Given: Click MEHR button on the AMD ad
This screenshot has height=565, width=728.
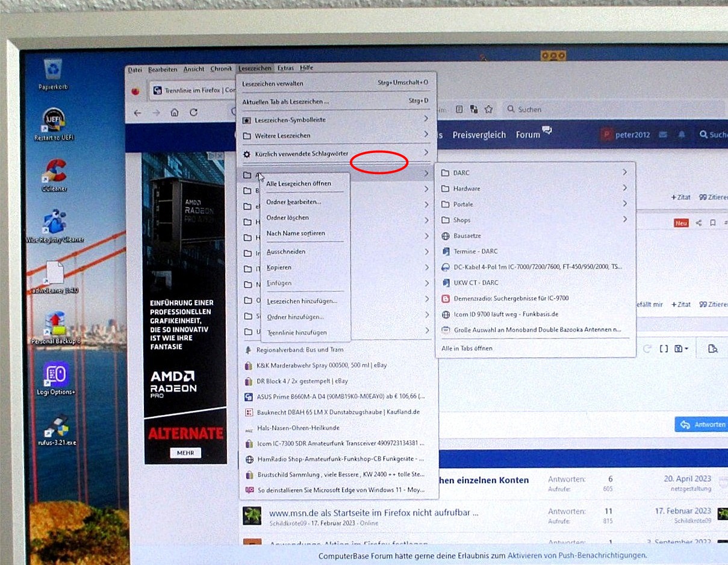Looking at the screenshot, I should pyautogui.click(x=185, y=452).
